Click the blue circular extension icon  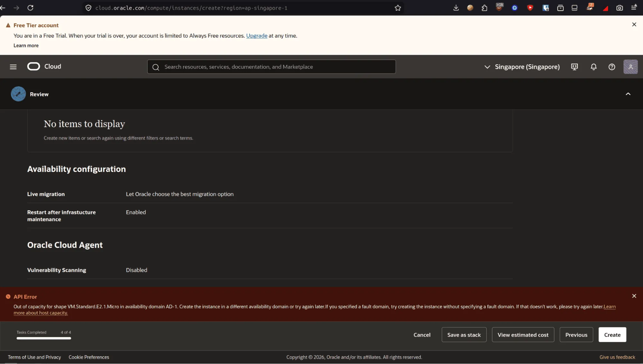tap(515, 8)
